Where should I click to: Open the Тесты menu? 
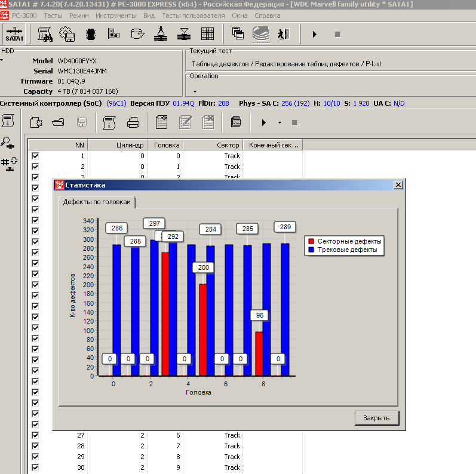pyautogui.click(x=53, y=15)
